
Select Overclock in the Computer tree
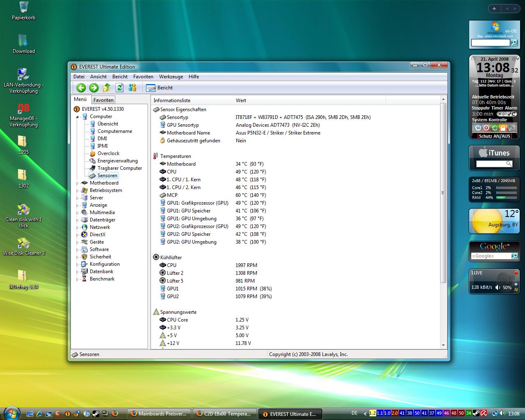click(x=108, y=153)
